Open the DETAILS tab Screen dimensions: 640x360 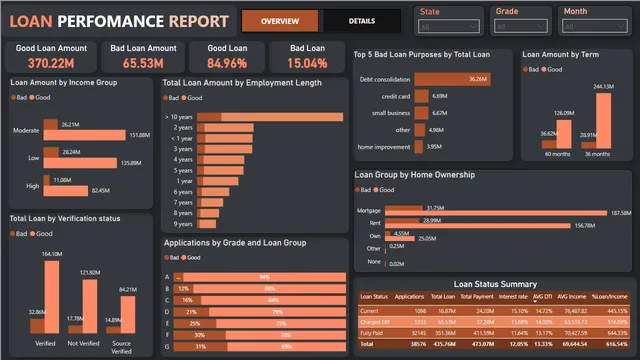[x=362, y=21]
